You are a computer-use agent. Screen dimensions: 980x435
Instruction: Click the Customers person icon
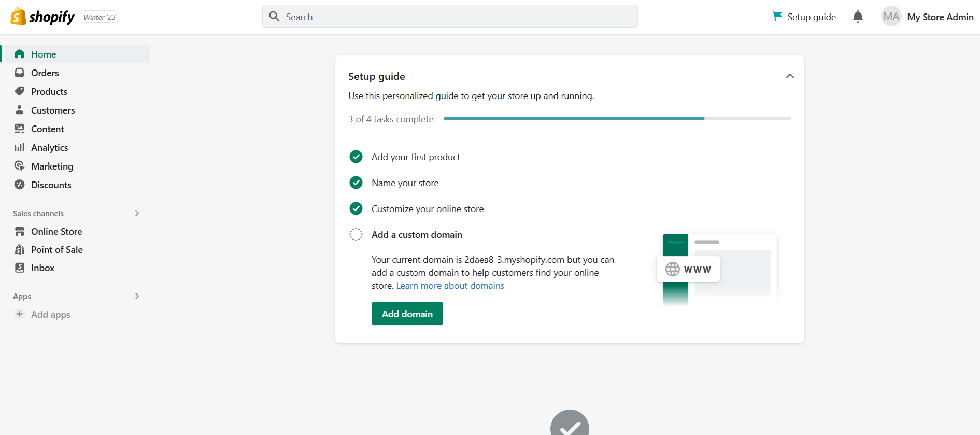20,110
